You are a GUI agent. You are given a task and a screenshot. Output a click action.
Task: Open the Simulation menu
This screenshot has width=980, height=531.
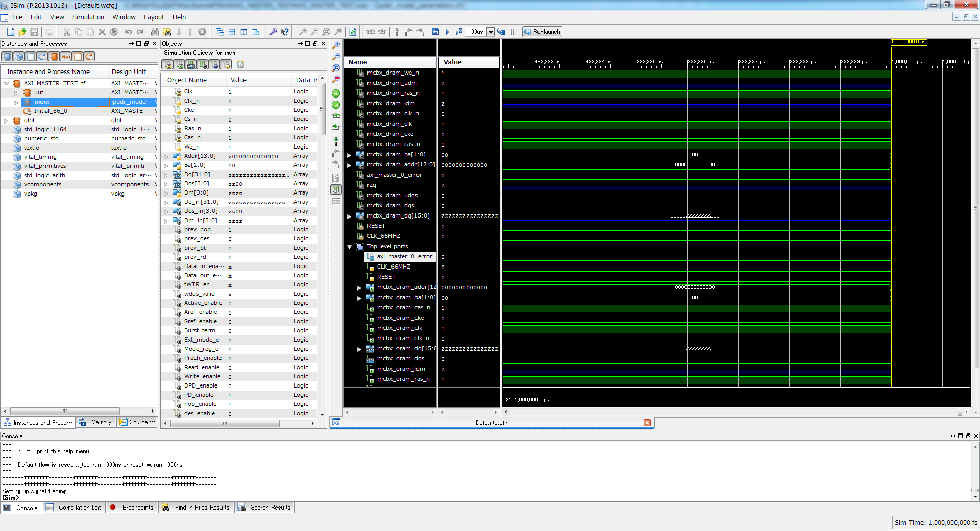click(88, 17)
